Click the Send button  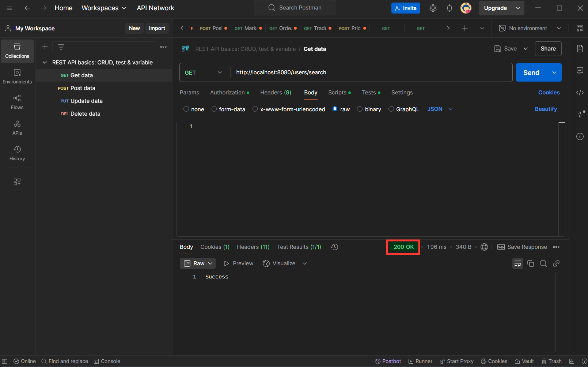tap(531, 72)
